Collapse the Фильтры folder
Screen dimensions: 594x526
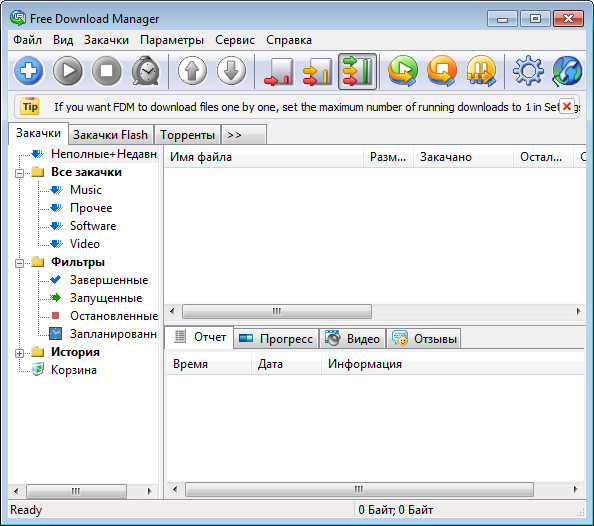coord(19,263)
